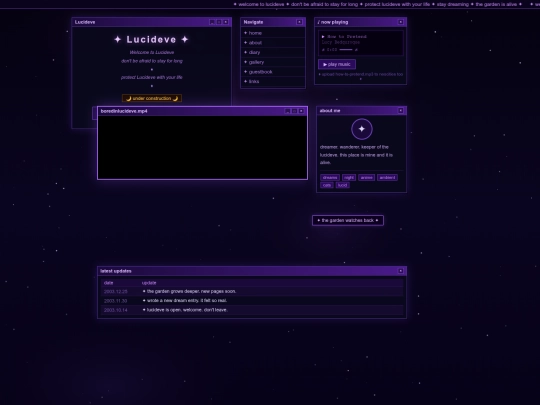Click the boredinlucideve.mp4 title bar text
Screen dimensions: 540x405
(x=124, y=111)
